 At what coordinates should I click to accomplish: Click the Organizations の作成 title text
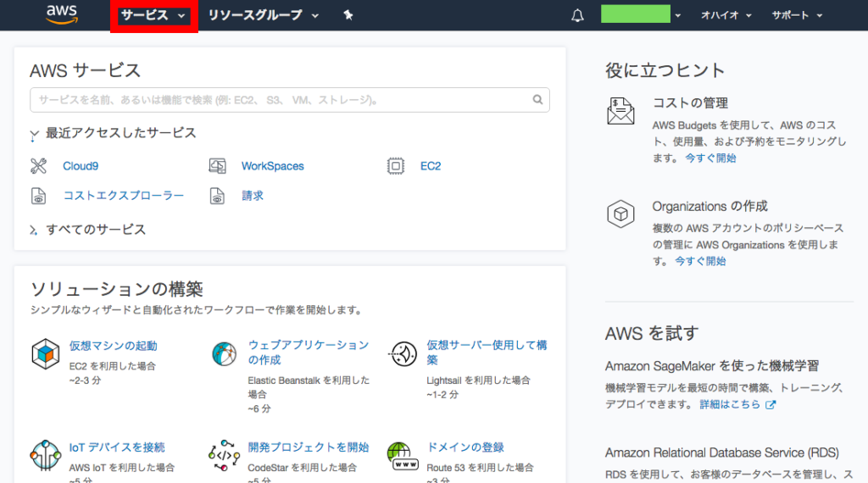pyautogui.click(x=710, y=207)
